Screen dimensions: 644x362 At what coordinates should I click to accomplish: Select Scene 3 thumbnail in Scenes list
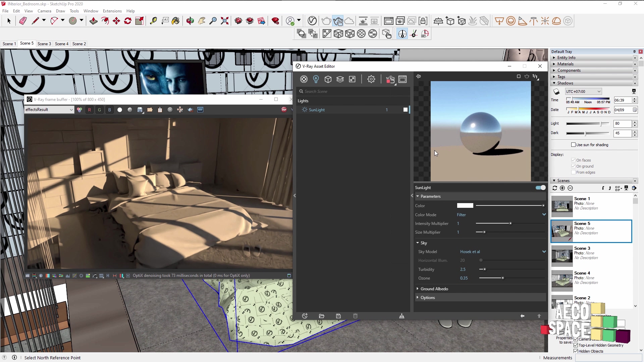click(562, 256)
